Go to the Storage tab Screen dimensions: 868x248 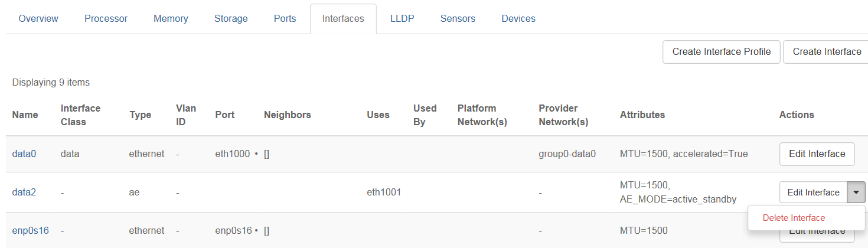231,19
